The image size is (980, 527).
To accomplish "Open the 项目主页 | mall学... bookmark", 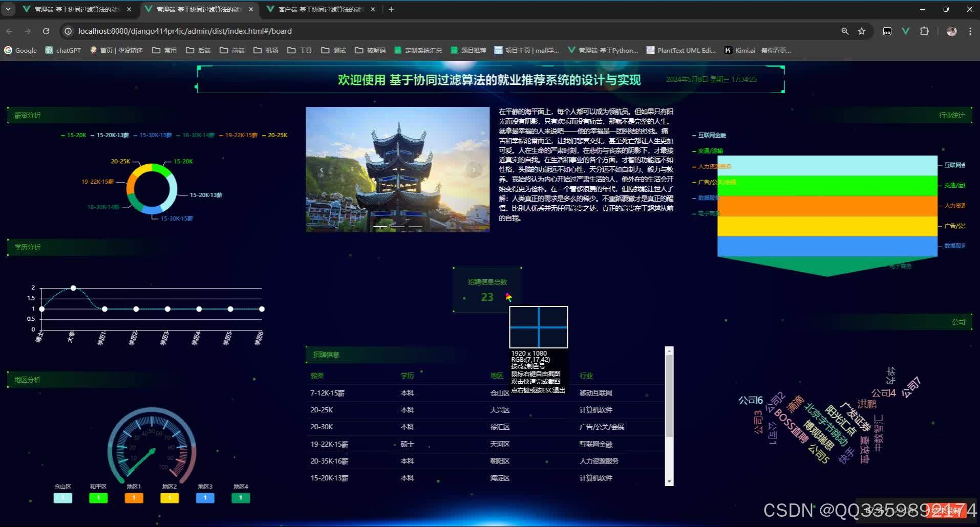I will coord(526,50).
